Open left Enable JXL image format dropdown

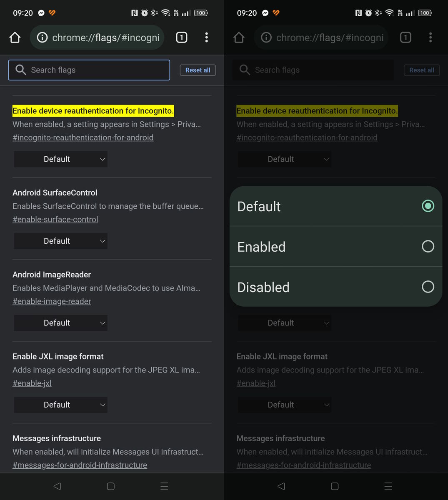point(61,405)
